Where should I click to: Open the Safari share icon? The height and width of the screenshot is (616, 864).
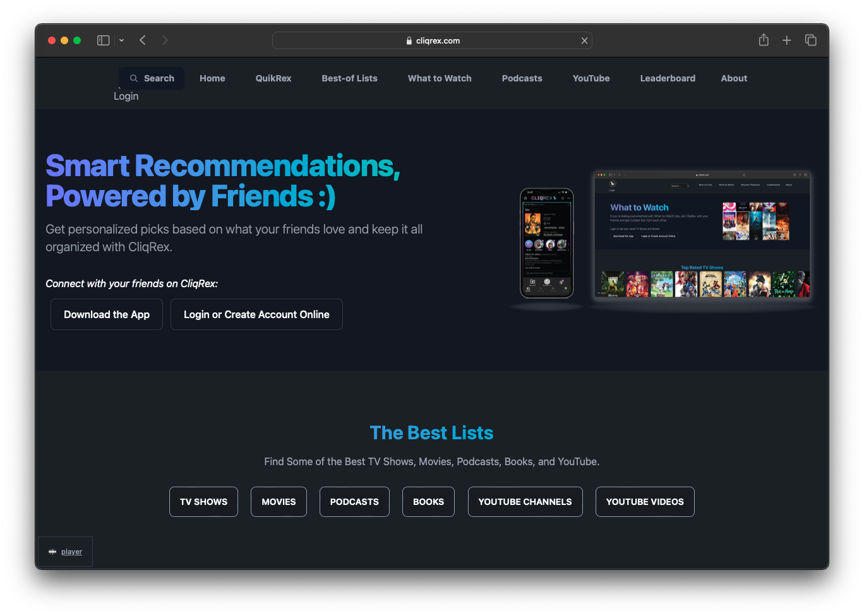pos(764,40)
